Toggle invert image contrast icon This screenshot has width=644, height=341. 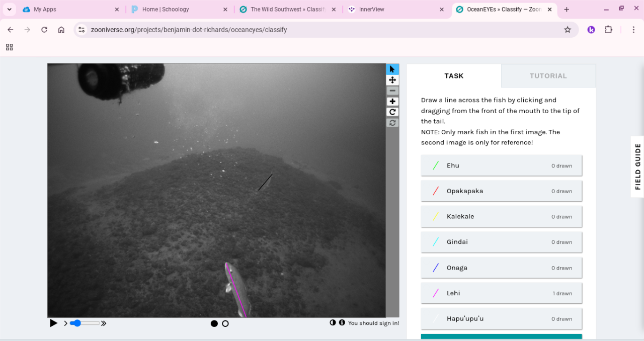333,322
